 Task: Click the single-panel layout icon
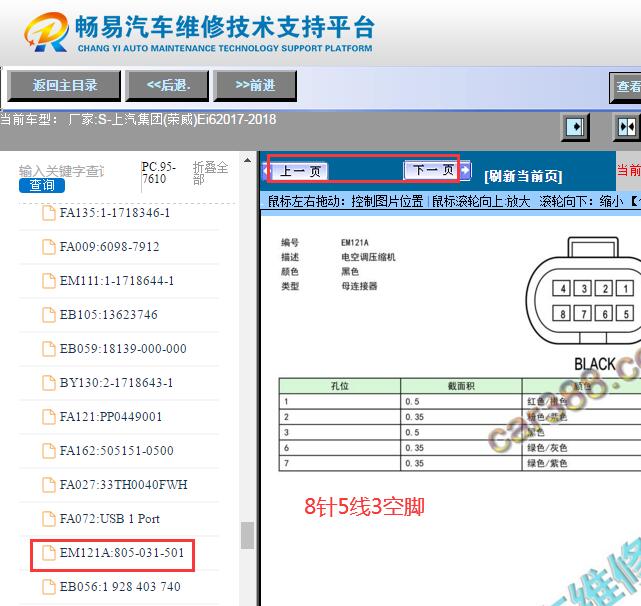(x=575, y=127)
